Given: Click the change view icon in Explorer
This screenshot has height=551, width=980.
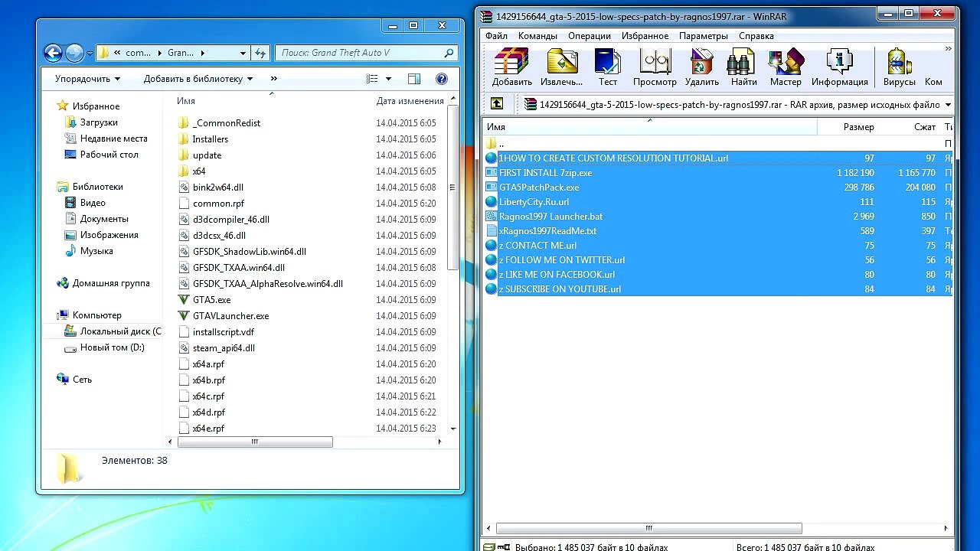Looking at the screenshot, I should pos(372,79).
